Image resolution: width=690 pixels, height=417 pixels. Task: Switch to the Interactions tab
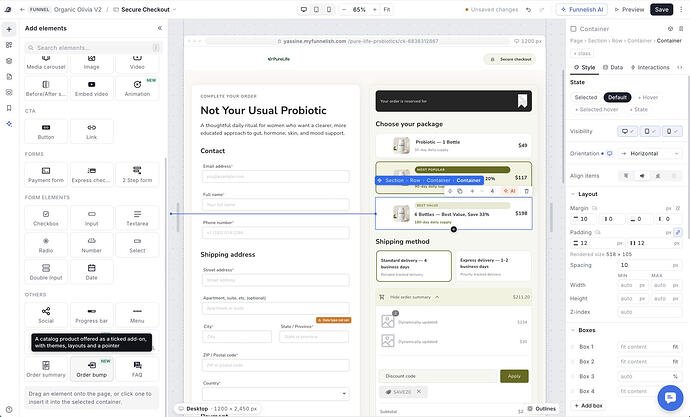coord(650,67)
